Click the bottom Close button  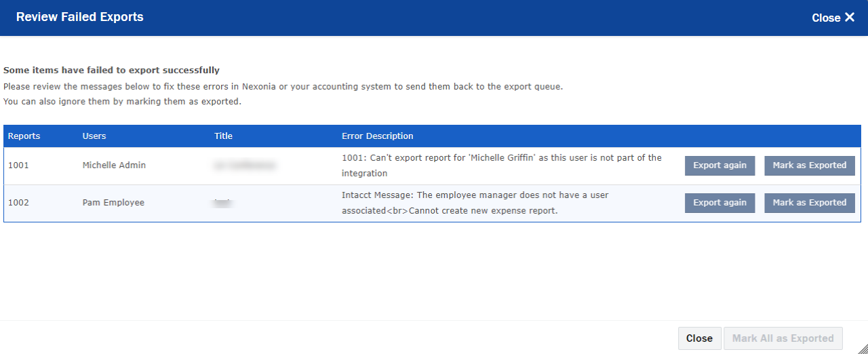699,338
